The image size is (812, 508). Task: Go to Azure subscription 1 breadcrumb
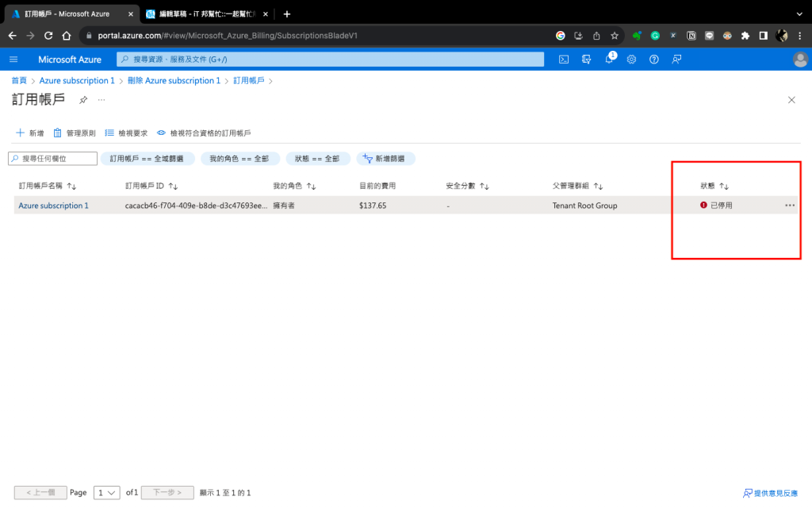coord(77,80)
